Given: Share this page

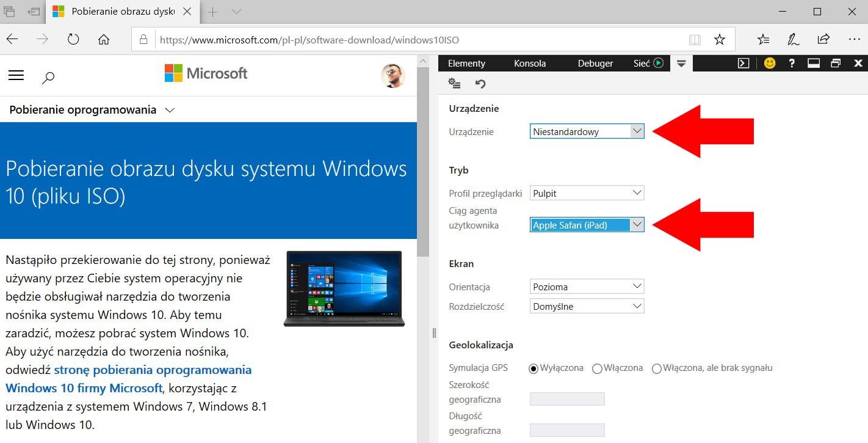Looking at the screenshot, I should [823, 39].
